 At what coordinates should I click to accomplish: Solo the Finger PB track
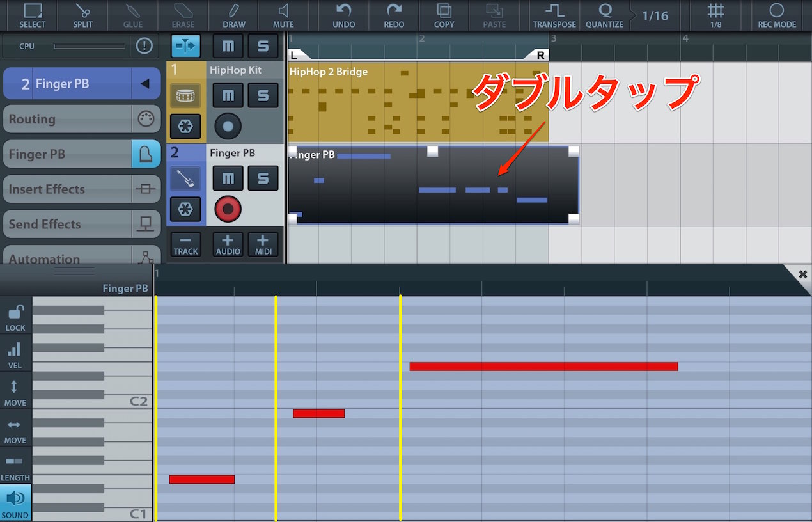point(263,178)
